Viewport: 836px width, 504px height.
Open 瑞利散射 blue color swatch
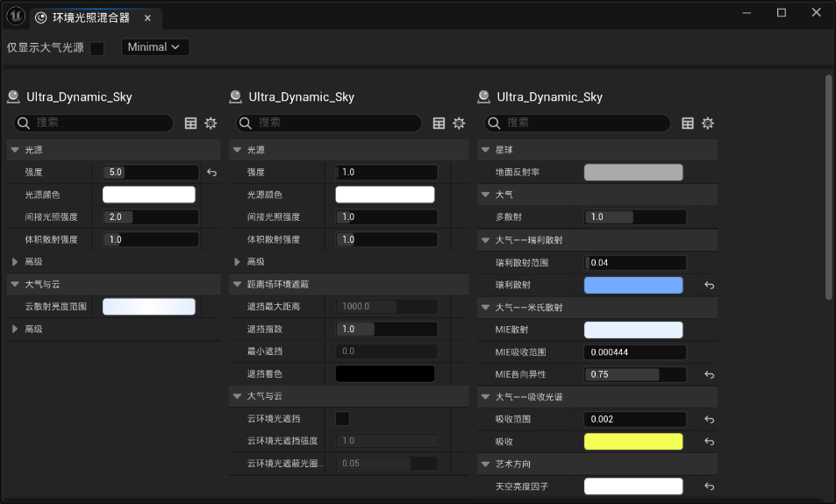tap(633, 285)
